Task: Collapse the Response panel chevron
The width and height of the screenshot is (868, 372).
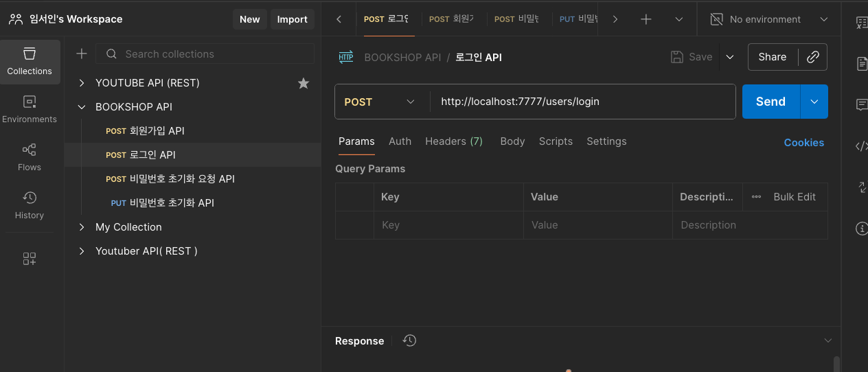Action: (828, 340)
